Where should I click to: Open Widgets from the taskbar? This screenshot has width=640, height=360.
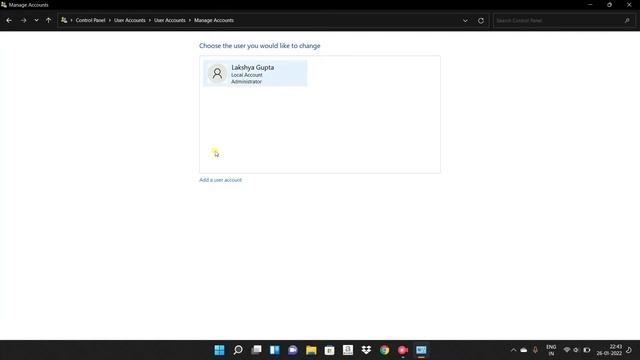(275, 350)
